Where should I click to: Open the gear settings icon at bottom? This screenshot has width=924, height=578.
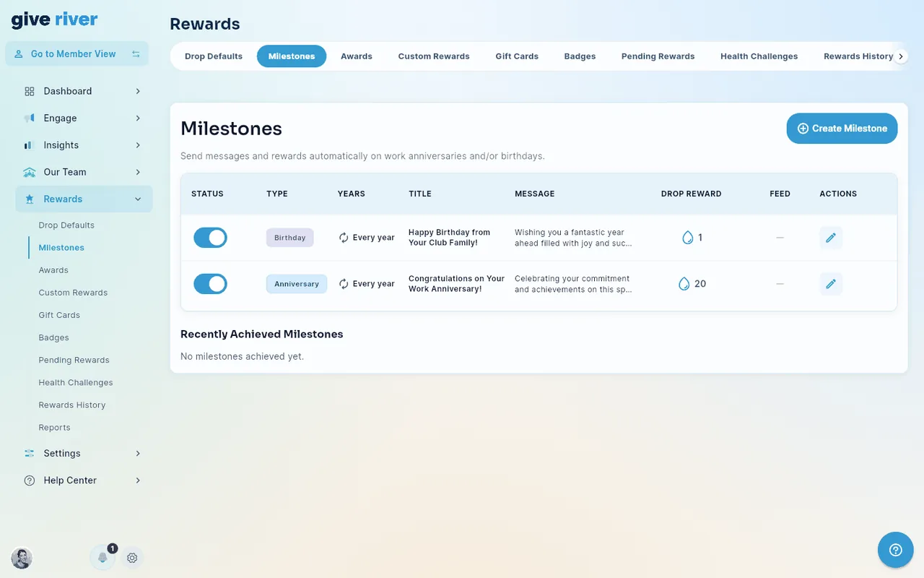(x=132, y=558)
